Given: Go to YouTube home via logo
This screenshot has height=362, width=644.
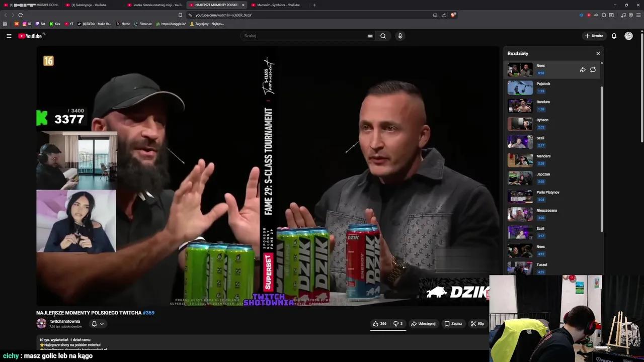Looking at the screenshot, I should point(30,36).
